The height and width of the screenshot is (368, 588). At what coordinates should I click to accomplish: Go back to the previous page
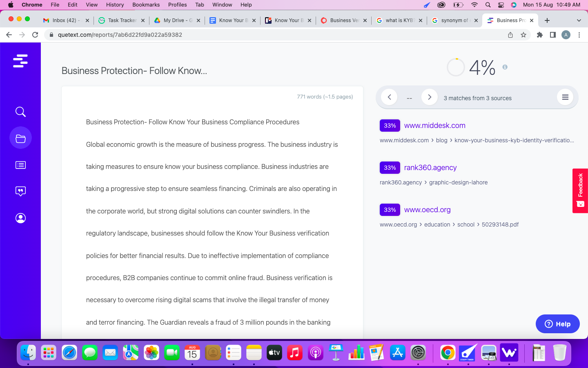click(x=9, y=35)
